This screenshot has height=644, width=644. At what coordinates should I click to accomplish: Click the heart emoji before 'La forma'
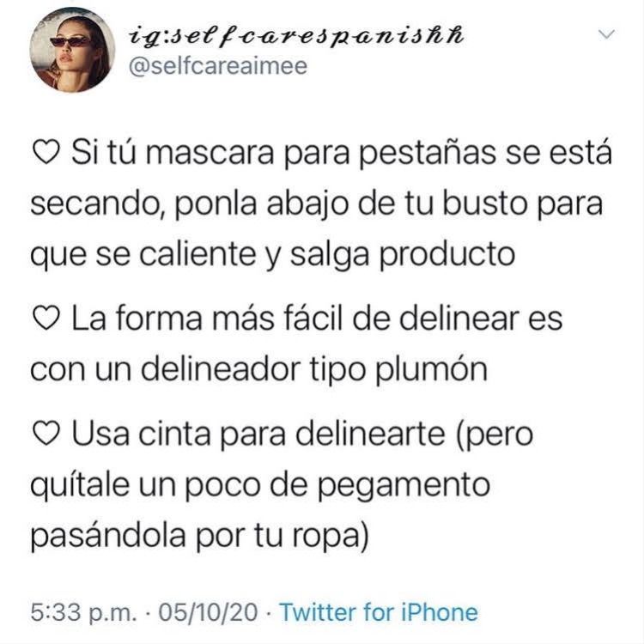pos(46,319)
